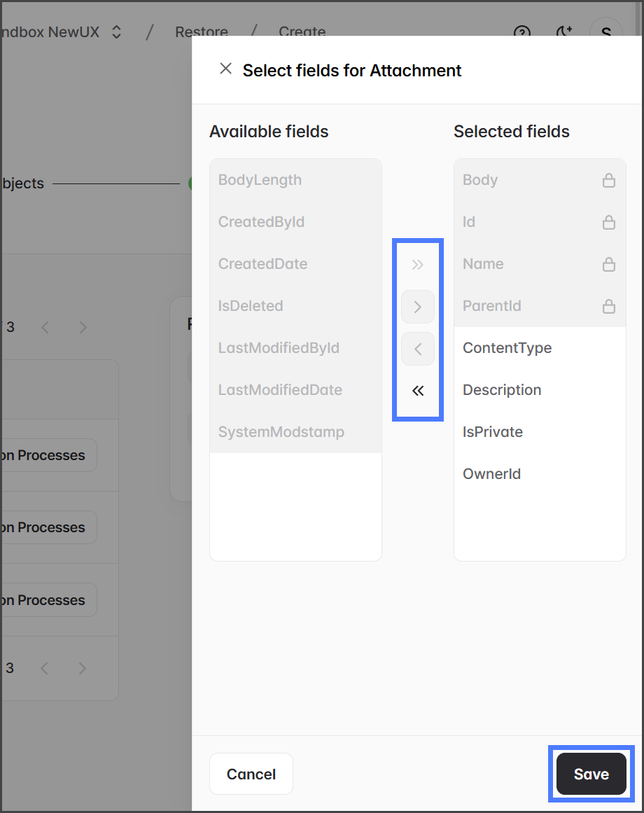Image resolution: width=644 pixels, height=813 pixels.
Task: Select IsPrivate in Selected fields
Action: tap(493, 432)
